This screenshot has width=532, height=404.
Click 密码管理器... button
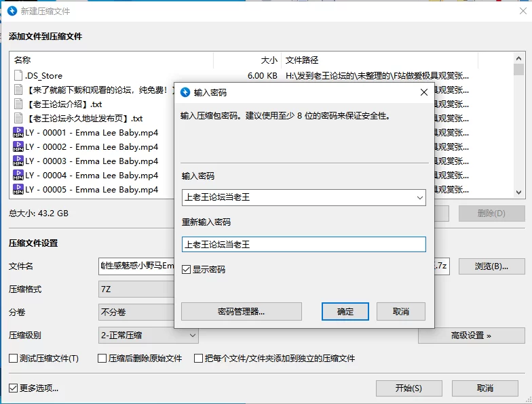click(x=242, y=312)
